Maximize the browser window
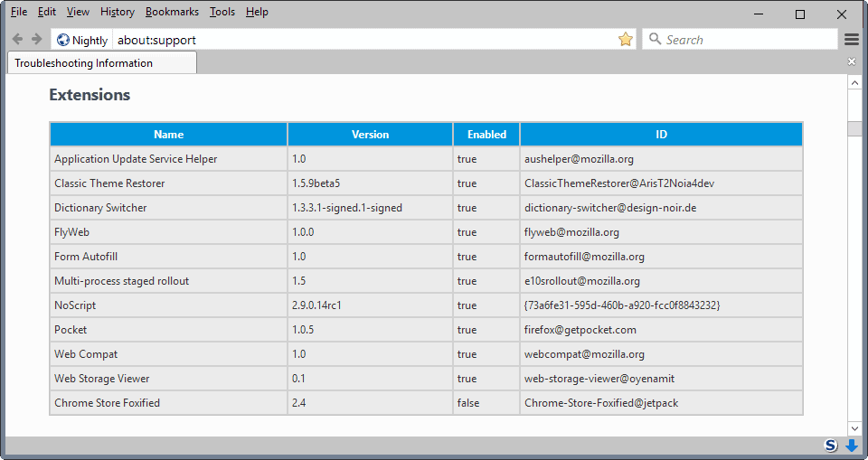This screenshot has height=460, width=868. tap(800, 14)
